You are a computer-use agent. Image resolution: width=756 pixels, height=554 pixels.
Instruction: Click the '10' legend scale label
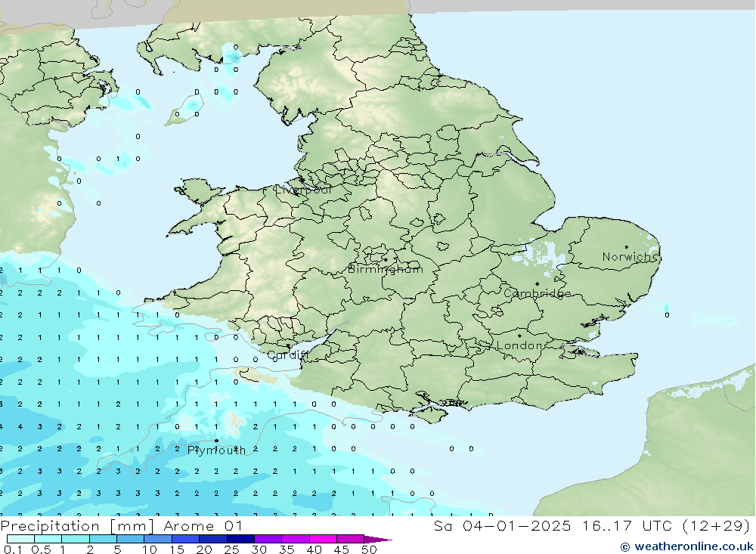point(149,549)
